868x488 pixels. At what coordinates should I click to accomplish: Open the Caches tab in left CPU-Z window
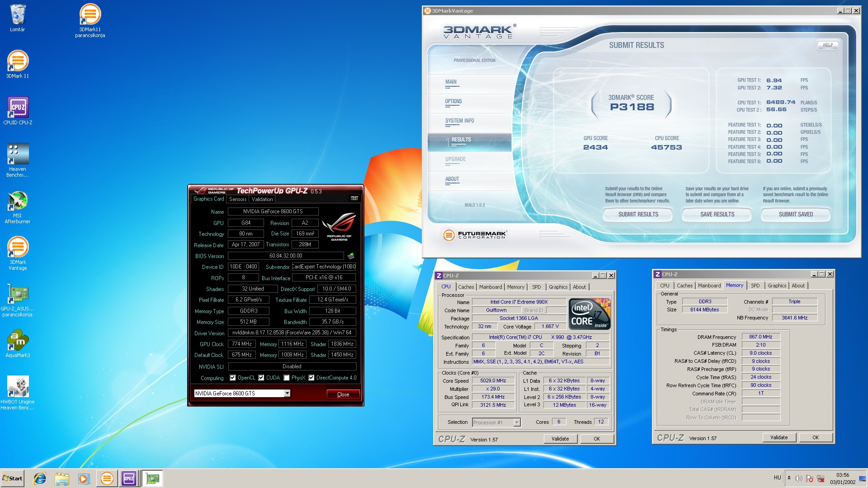[x=466, y=287]
